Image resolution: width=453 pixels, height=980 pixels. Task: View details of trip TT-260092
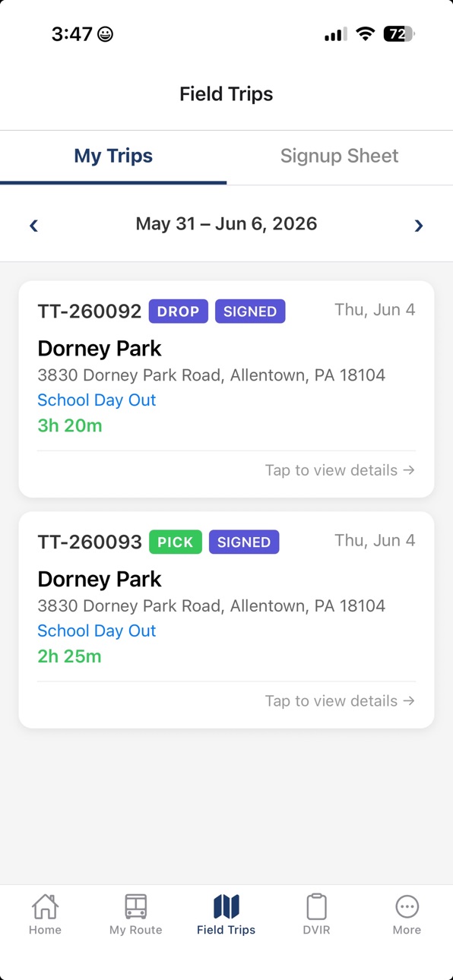(x=340, y=470)
